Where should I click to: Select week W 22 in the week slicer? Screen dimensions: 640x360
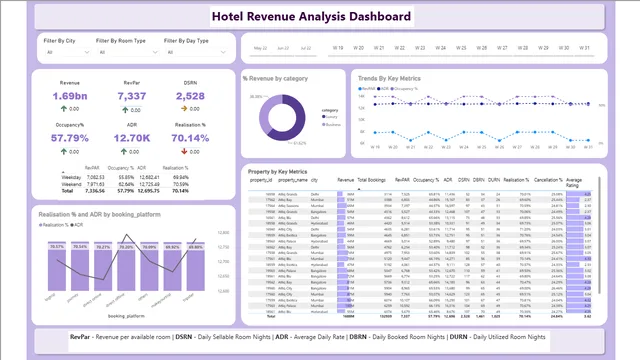pyautogui.click(x=399, y=48)
